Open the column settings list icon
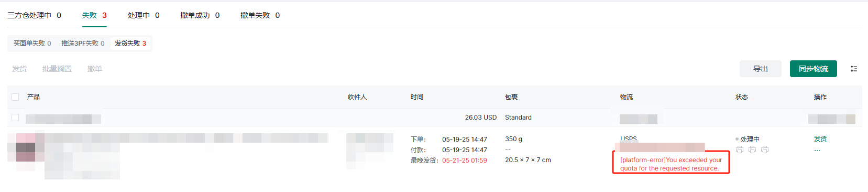Screen dimensions: 868x192 (x=854, y=69)
